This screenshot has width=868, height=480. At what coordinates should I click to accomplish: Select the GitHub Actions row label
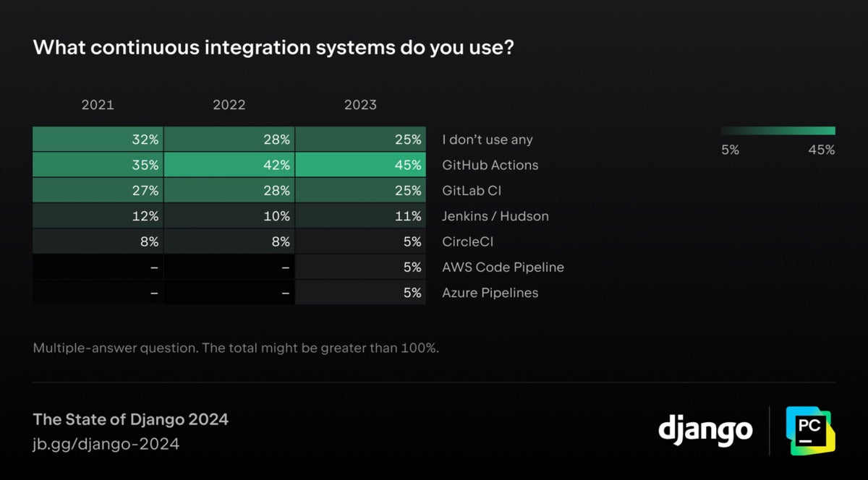[x=490, y=165]
